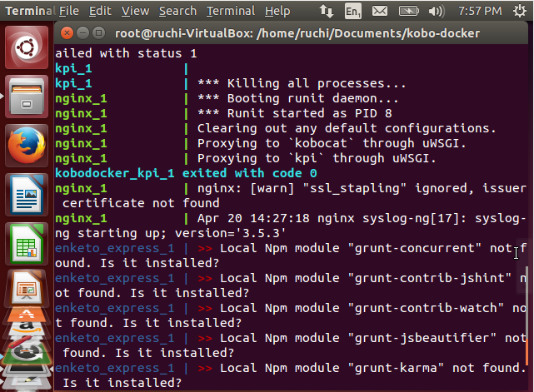This screenshot has width=534, height=392.
Task: Open the Terminal menu
Action: [231, 11]
